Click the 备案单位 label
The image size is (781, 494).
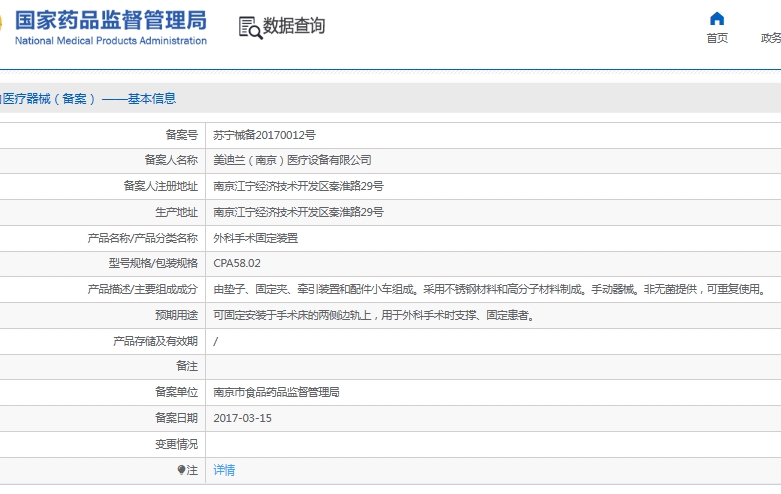176,392
